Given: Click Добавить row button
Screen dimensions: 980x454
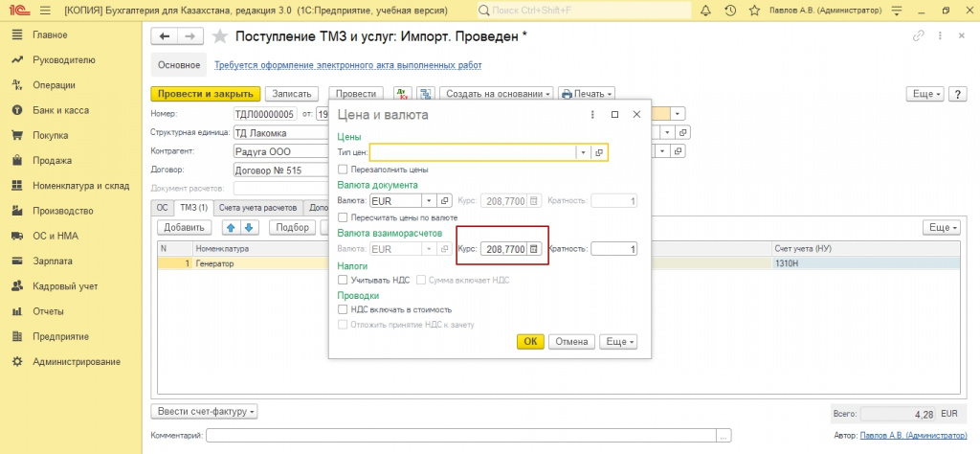Looking at the screenshot, I should [185, 228].
